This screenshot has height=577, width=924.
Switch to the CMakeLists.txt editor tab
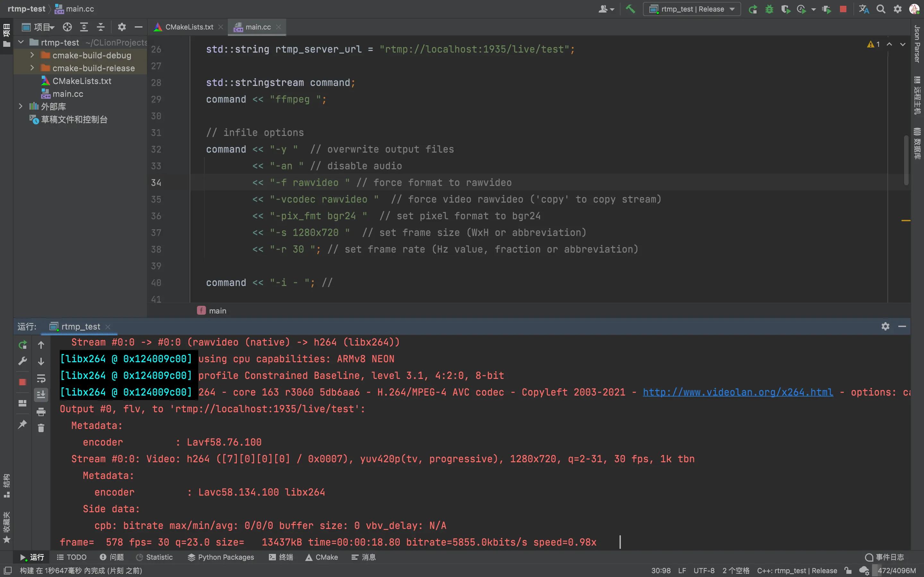[x=189, y=27]
